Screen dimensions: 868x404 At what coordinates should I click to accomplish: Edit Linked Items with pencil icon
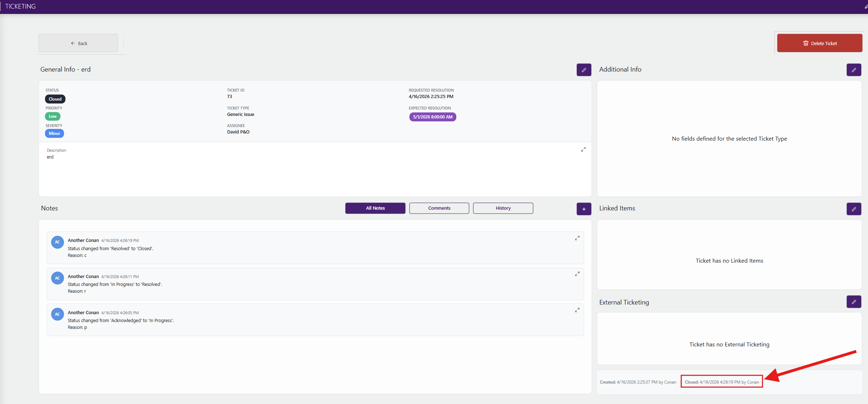pyautogui.click(x=854, y=209)
